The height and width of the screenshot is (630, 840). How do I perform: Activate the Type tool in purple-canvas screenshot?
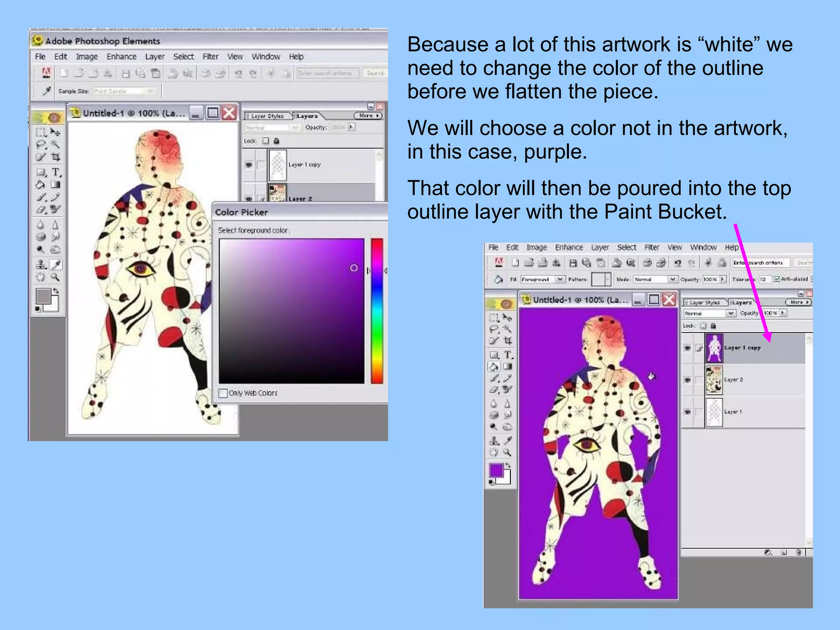(x=508, y=354)
